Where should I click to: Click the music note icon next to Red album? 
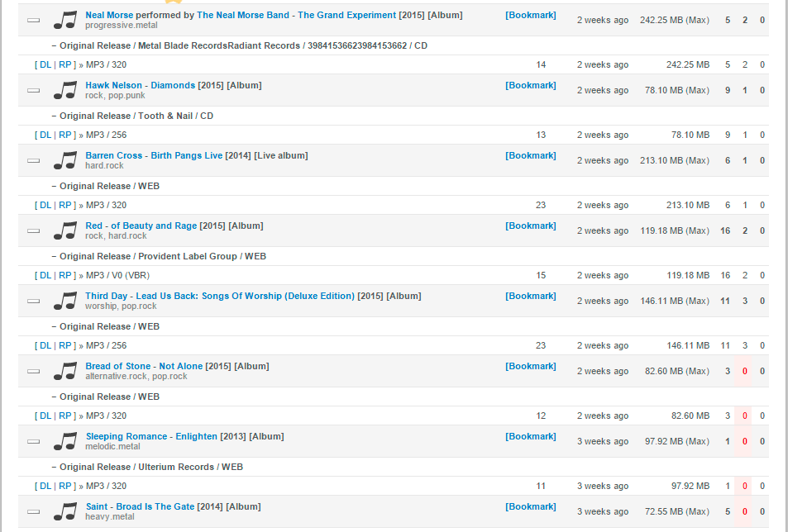tap(65, 230)
